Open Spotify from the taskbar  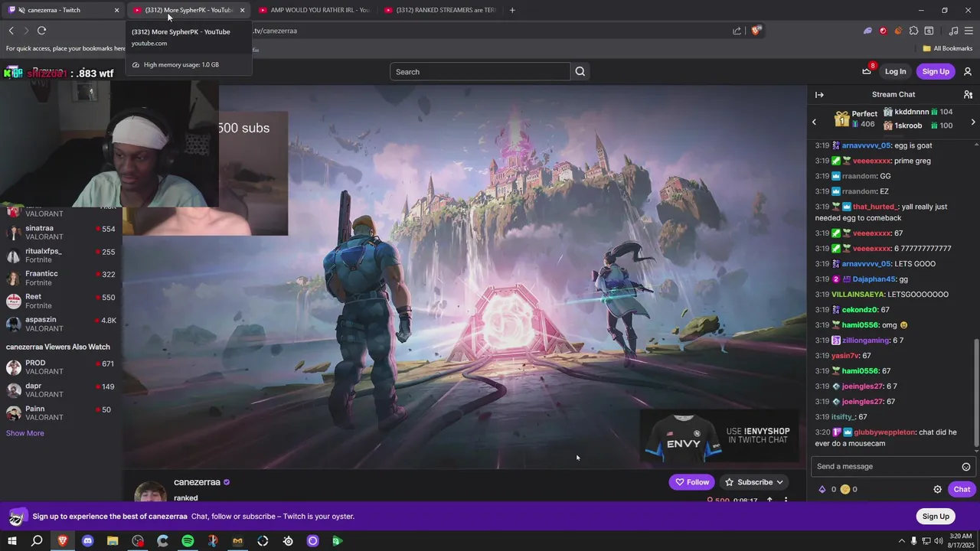click(188, 541)
